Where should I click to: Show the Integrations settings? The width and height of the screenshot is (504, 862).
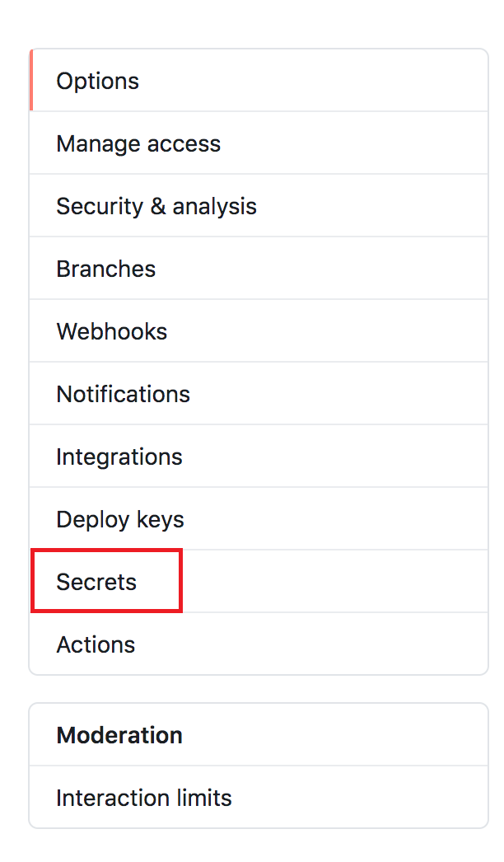tap(119, 457)
